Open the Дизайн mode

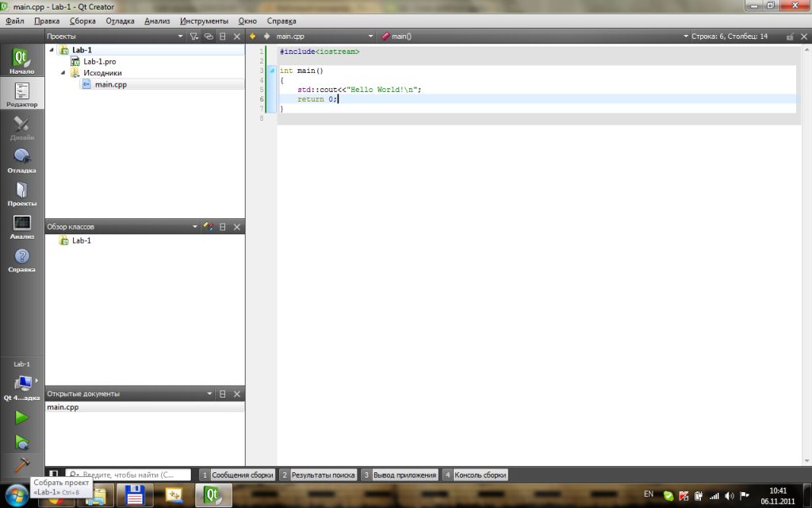(21, 126)
